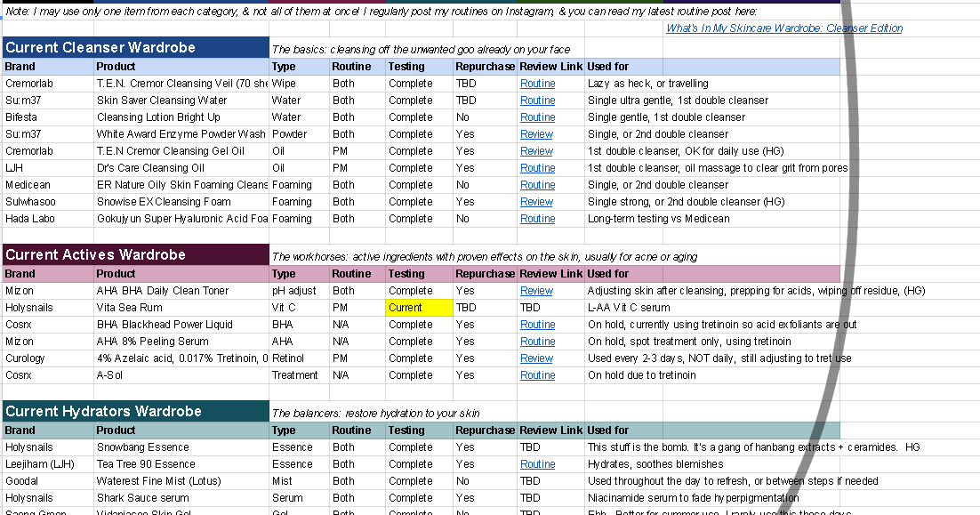Click the 'L-AA Vit C serum' cell
Image resolution: width=980 pixels, height=515 pixels.
coord(629,308)
